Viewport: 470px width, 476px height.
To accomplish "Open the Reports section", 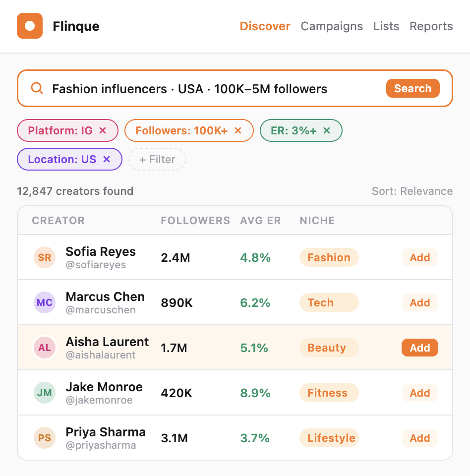I will point(431,26).
